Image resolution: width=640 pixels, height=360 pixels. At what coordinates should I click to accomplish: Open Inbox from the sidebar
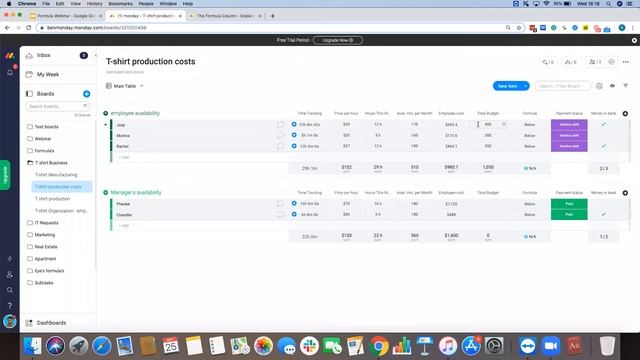tap(43, 55)
